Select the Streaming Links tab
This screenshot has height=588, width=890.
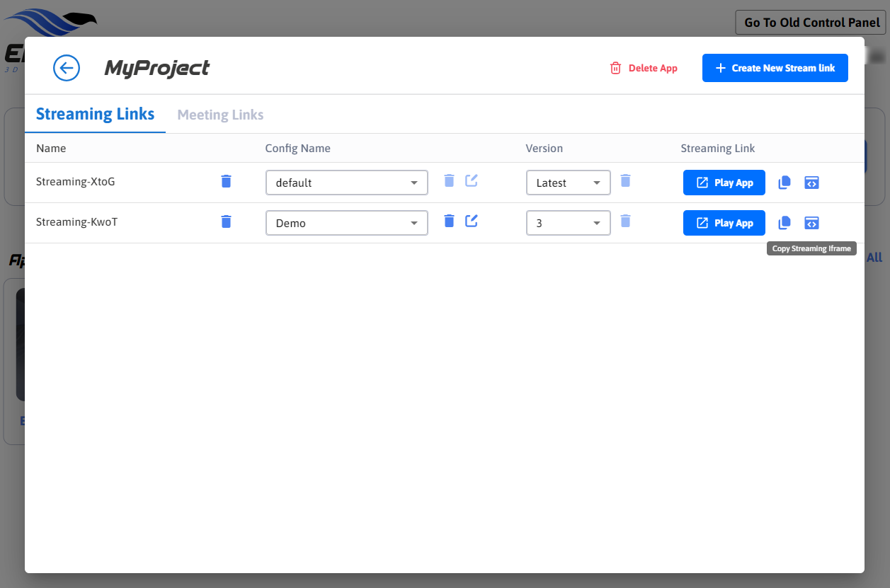(95, 114)
